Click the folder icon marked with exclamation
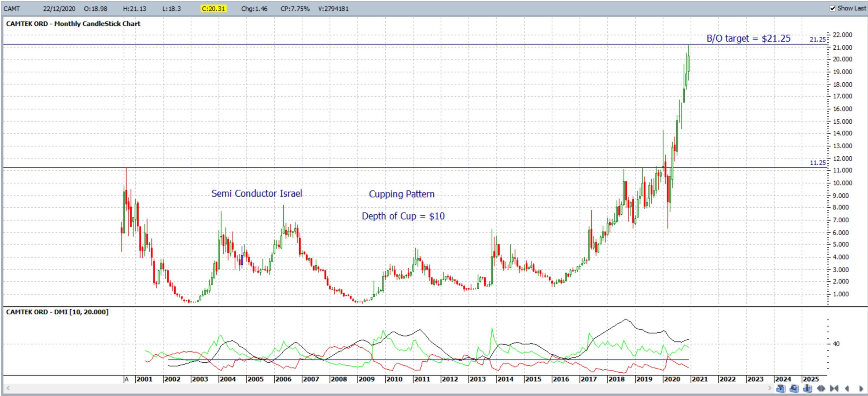 (807, 388)
